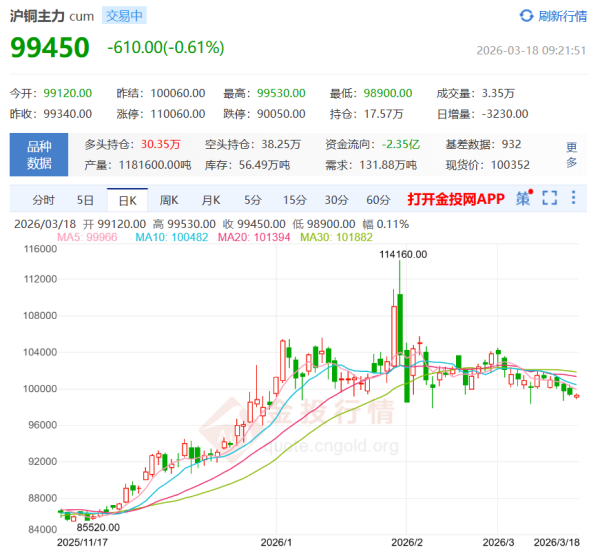This screenshot has width=600, height=547.
Task: Switch to the 60分 interval tab
Action: coord(378,200)
